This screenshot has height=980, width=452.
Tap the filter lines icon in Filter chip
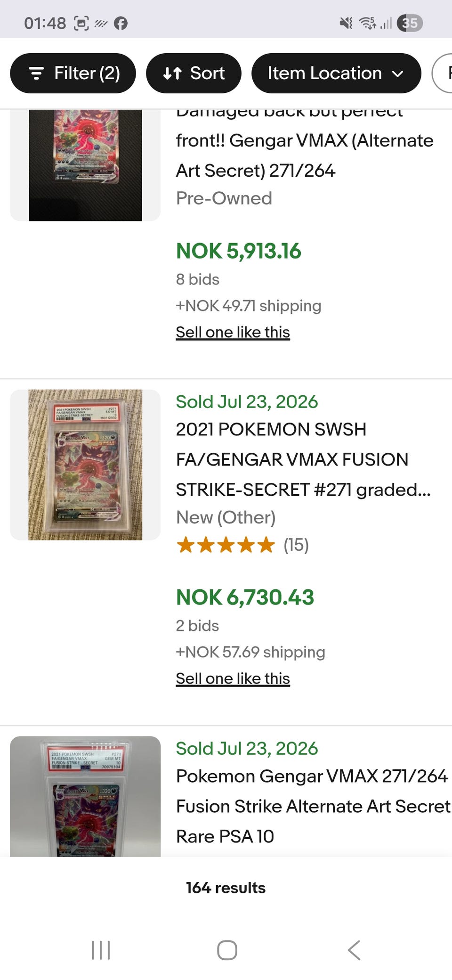(36, 73)
